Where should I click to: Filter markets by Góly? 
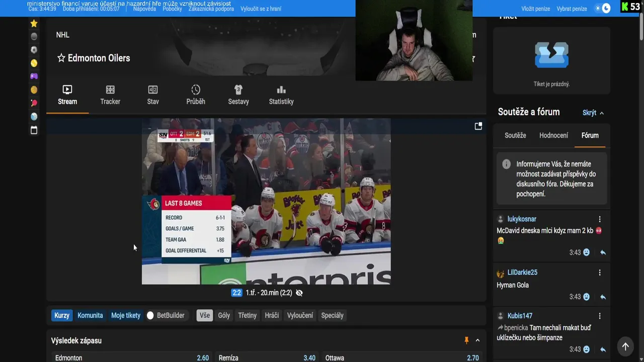click(x=224, y=315)
